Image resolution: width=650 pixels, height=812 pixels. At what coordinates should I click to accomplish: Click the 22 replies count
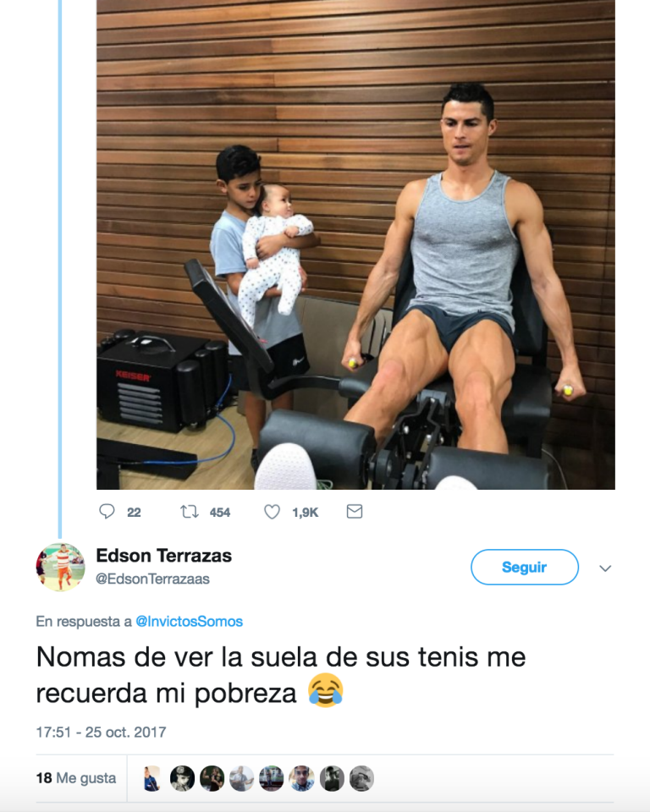point(134,513)
